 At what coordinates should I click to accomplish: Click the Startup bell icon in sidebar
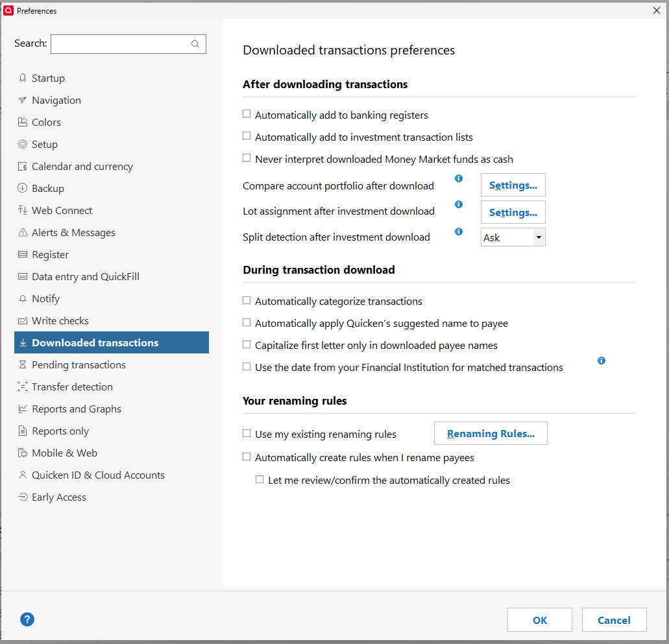(x=23, y=78)
